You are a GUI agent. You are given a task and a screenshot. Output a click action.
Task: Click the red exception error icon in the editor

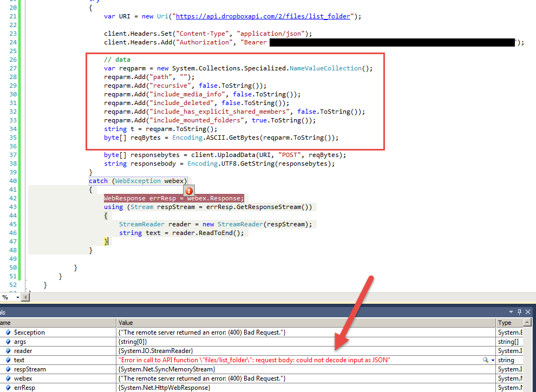tap(188, 191)
